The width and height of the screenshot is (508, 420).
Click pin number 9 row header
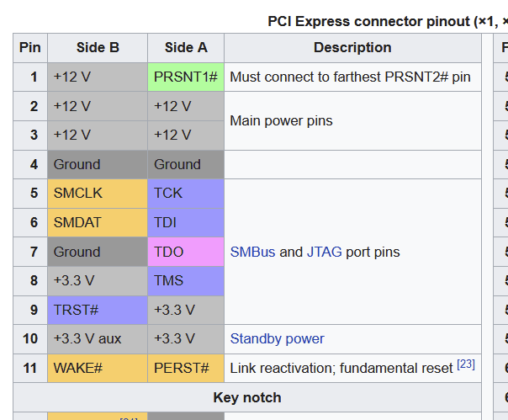(x=30, y=310)
